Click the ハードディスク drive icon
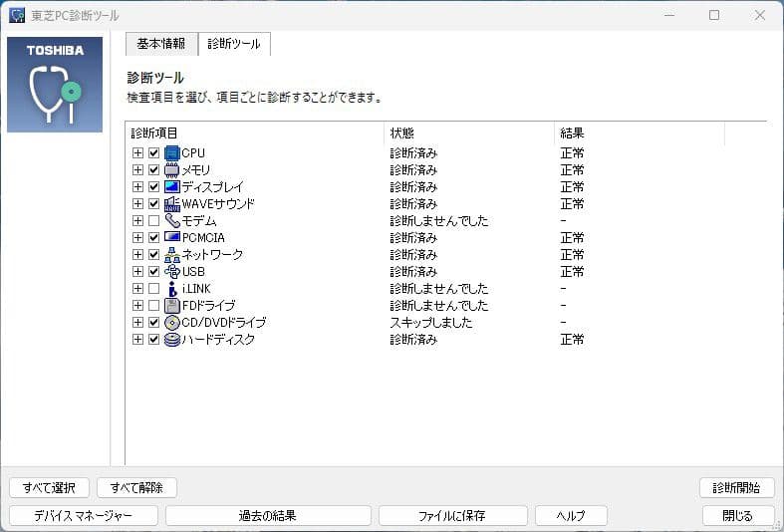The height and width of the screenshot is (532, 784). click(172, 340)
